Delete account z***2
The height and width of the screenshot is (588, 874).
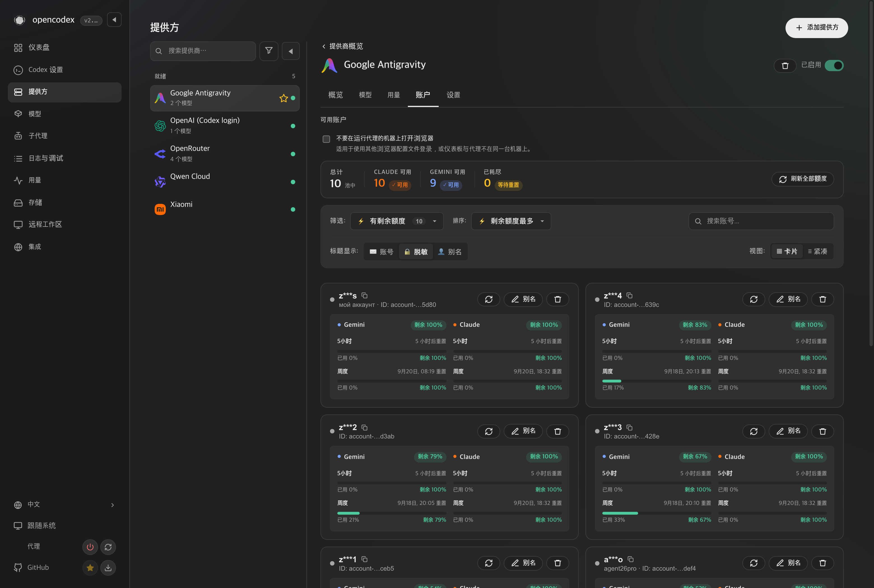pos(557,431)
